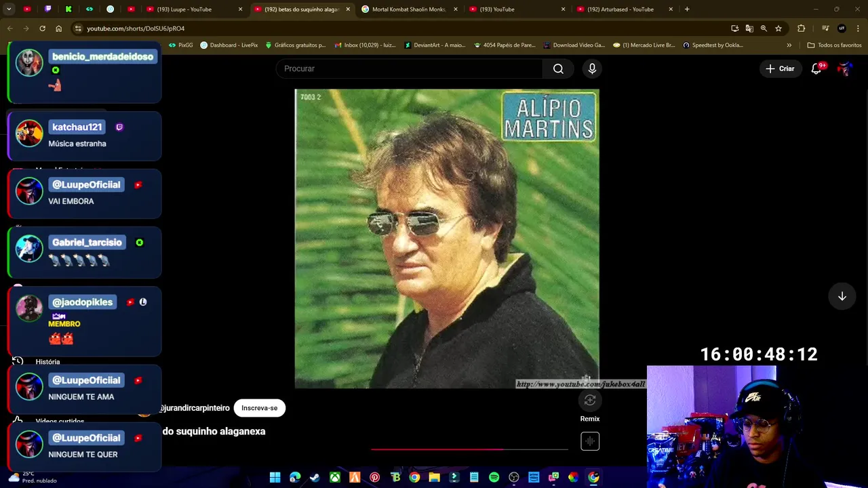Image resolution: width=868 pixels, height=488 pixels.
Task: Open the Chrome profile avatar
Action: [842, 28]
